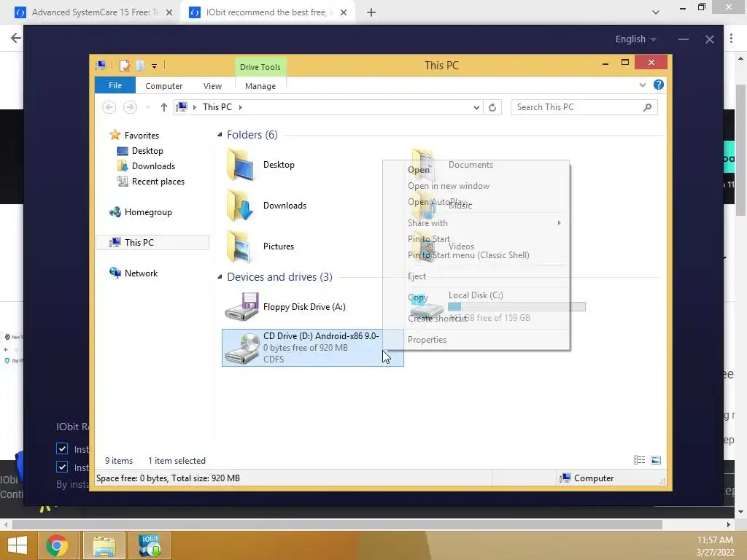Click the search magnifier icon
The image size is (747, 560).
648,107
